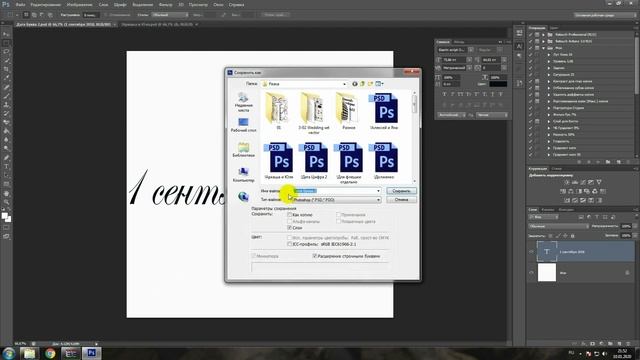Open the Файл menu

pos(20,5)
